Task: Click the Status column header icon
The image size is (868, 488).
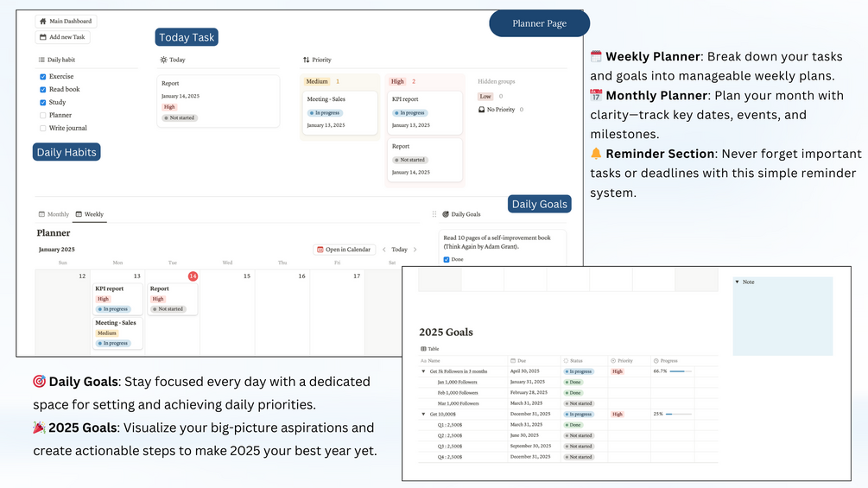Action: (566, 361)
